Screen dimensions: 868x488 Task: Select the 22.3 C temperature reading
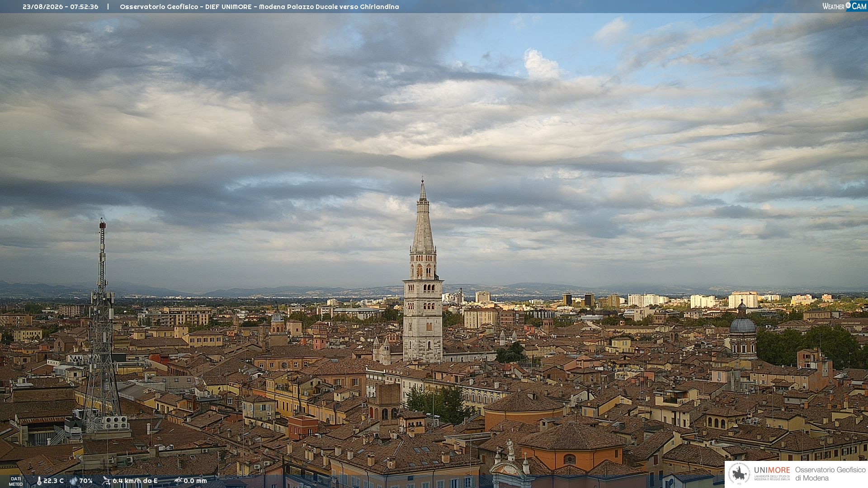point(53,481)
